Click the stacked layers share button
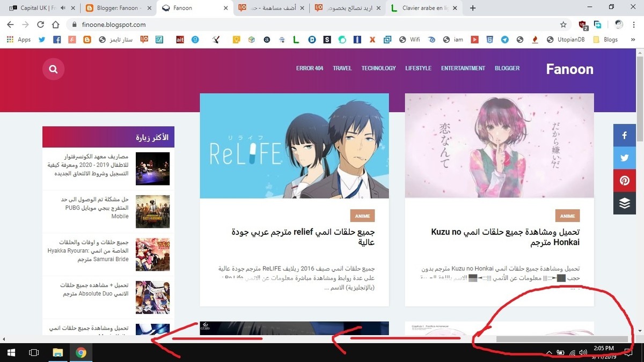The width and height of the screenshot is (644, 362). [x=625, y=203]
